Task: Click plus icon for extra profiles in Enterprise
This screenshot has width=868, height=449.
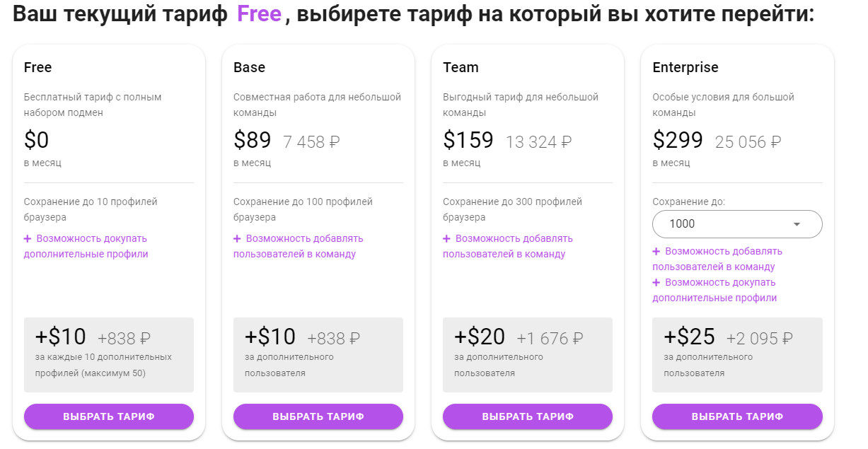Action: pos(656,283)
